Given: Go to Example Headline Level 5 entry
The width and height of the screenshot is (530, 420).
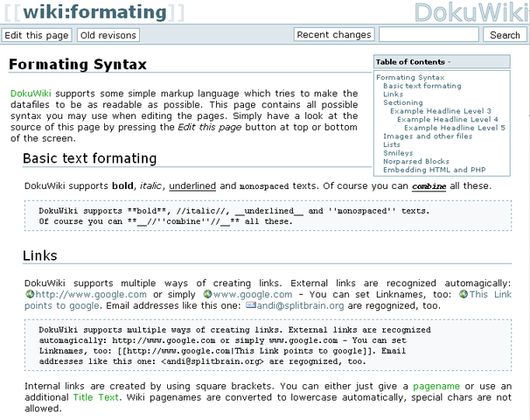Looking at the screenshot, I should (455, 128).
